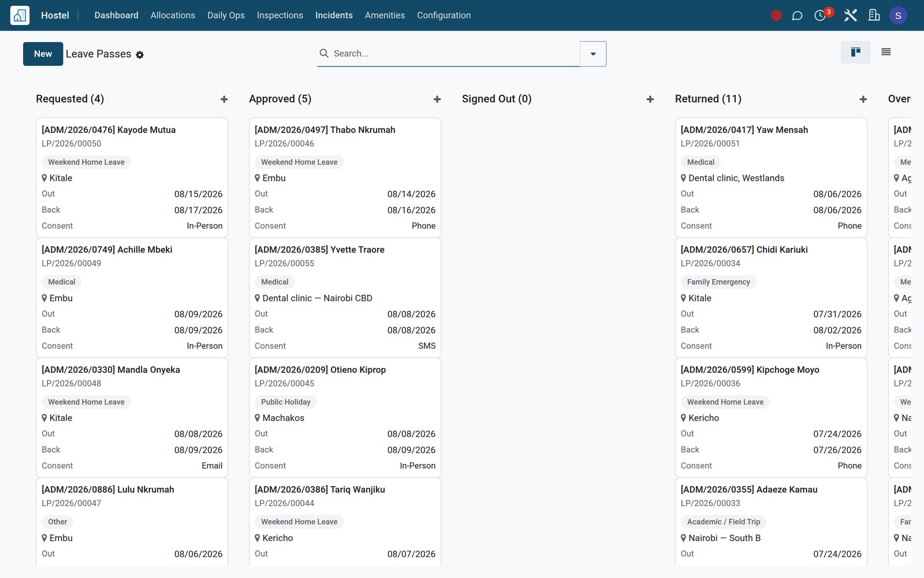Click location pin beside Machakos

(x=258, y=418)
